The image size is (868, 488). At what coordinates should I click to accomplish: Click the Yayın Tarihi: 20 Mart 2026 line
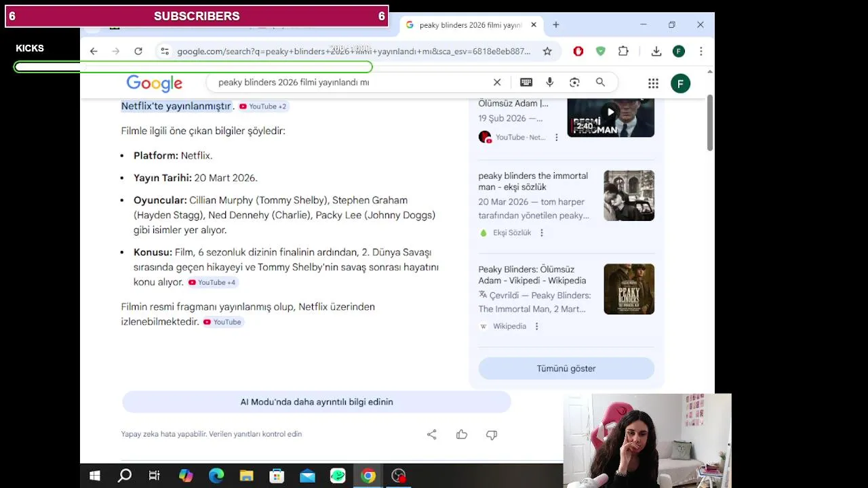pos(195,178)
